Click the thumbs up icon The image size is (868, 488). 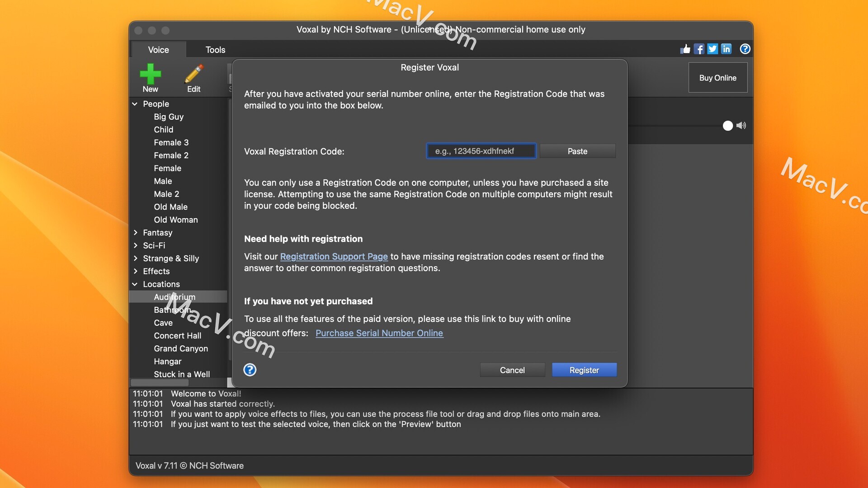coord(686,49)
